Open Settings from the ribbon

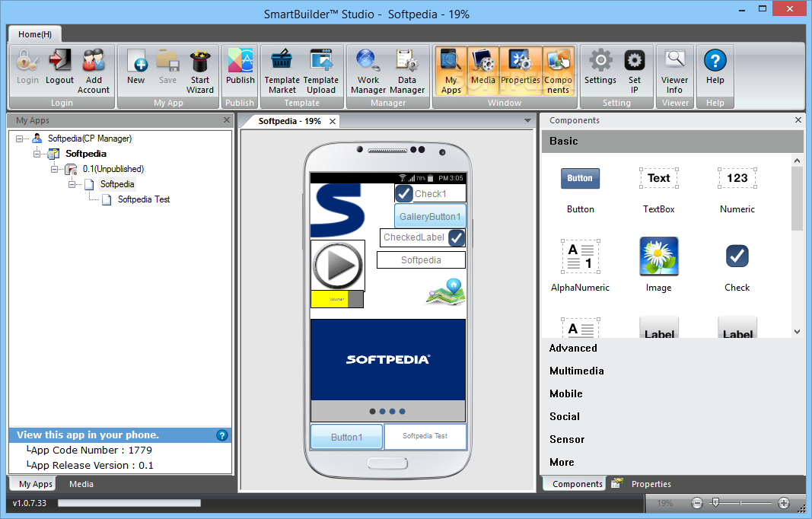[600, 66]
